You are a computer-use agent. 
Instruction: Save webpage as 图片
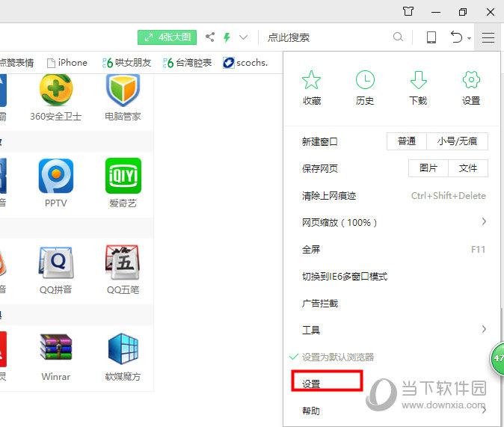coord(428,168)
